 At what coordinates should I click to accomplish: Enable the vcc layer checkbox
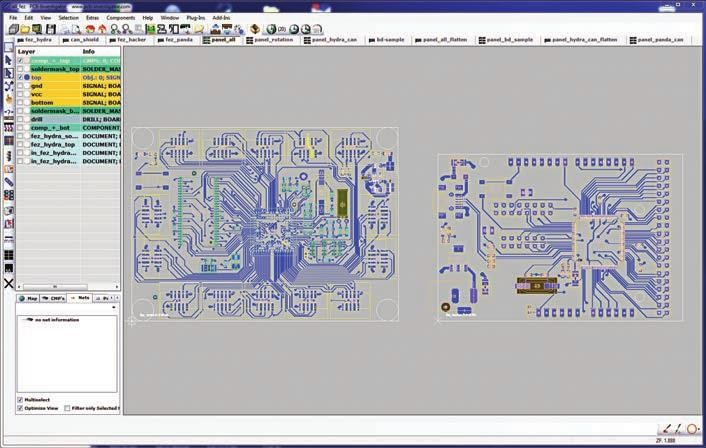click(20, 94)
